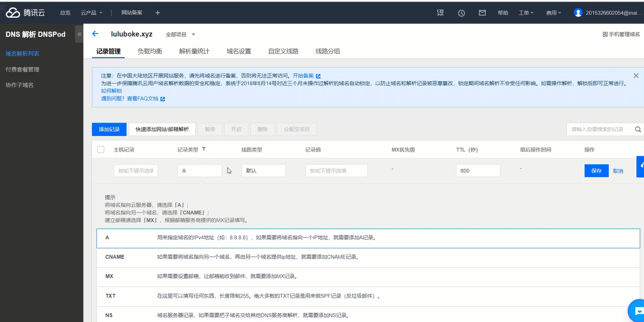
Task: Click the 分配至项目 button
Action: coord(296,129)
